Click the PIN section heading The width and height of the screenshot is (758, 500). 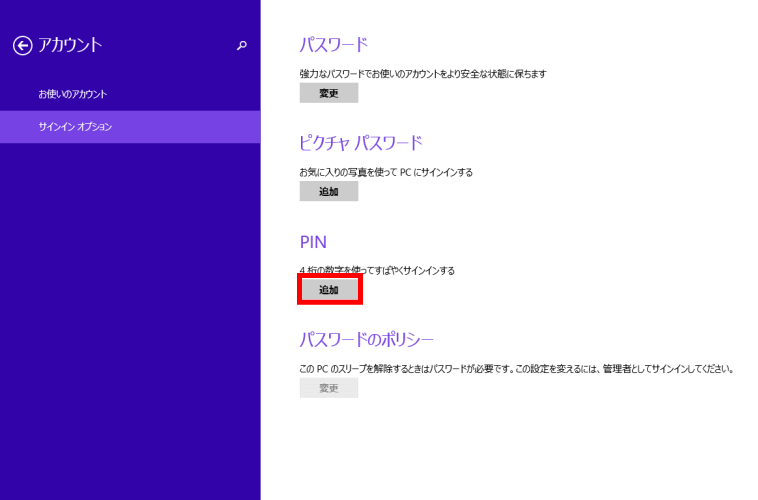[313, 242]
